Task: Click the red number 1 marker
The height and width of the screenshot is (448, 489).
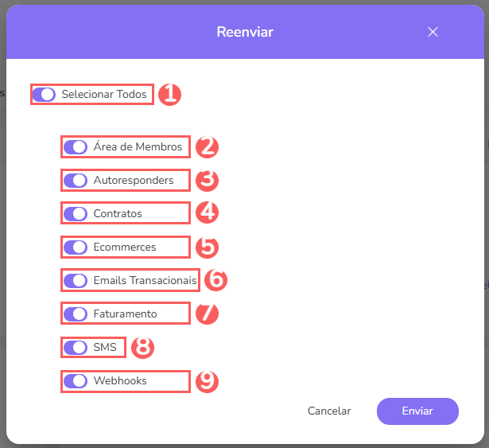Action: pos(170,95)
